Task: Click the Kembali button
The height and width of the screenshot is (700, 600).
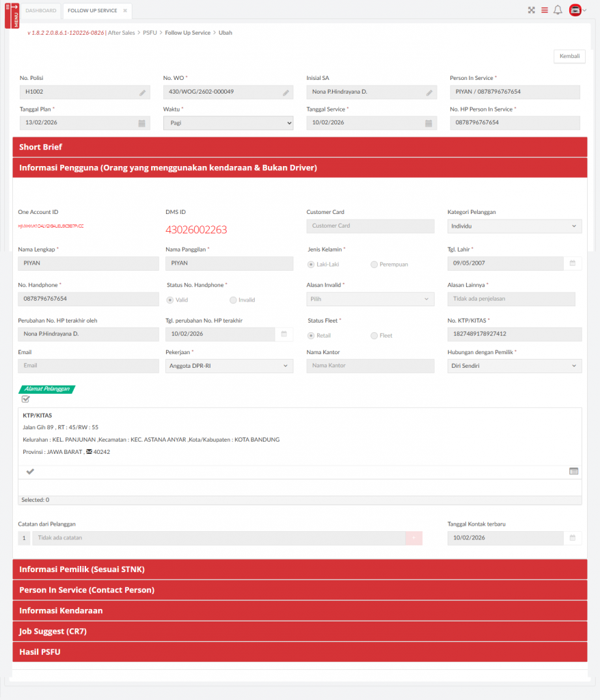Action: pyautogui.click(x=569, y=56)
